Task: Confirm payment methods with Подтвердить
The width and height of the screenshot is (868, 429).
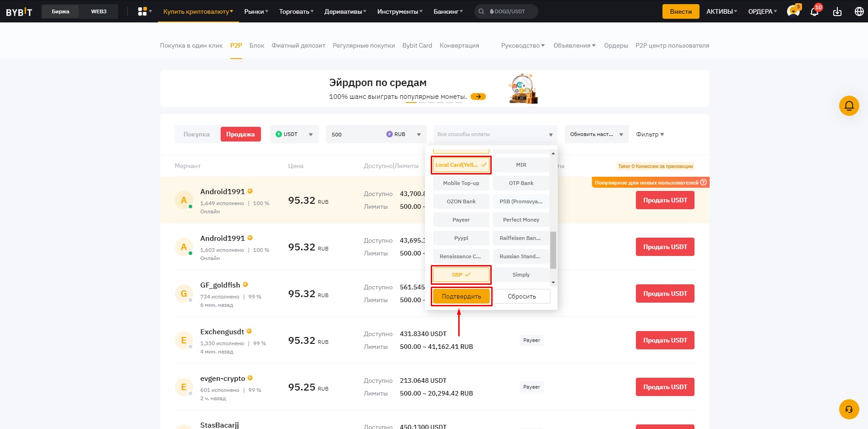Action: point(461,296)
